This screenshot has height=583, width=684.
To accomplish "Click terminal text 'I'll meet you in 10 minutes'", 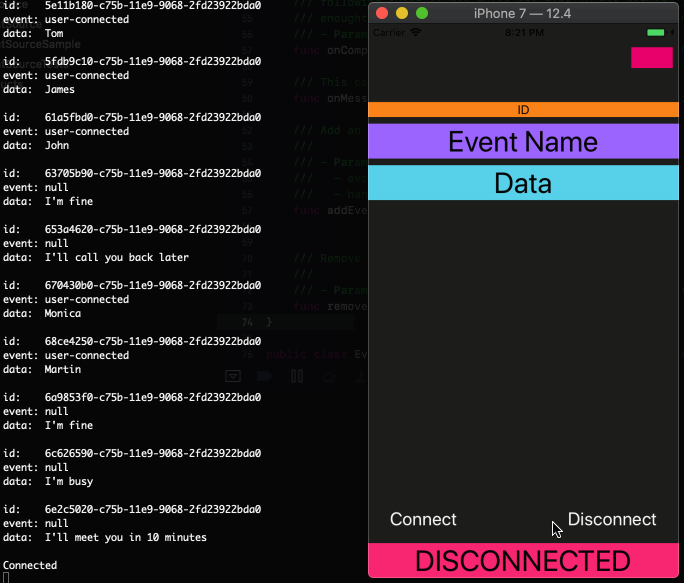I will [x=126, y=537].
